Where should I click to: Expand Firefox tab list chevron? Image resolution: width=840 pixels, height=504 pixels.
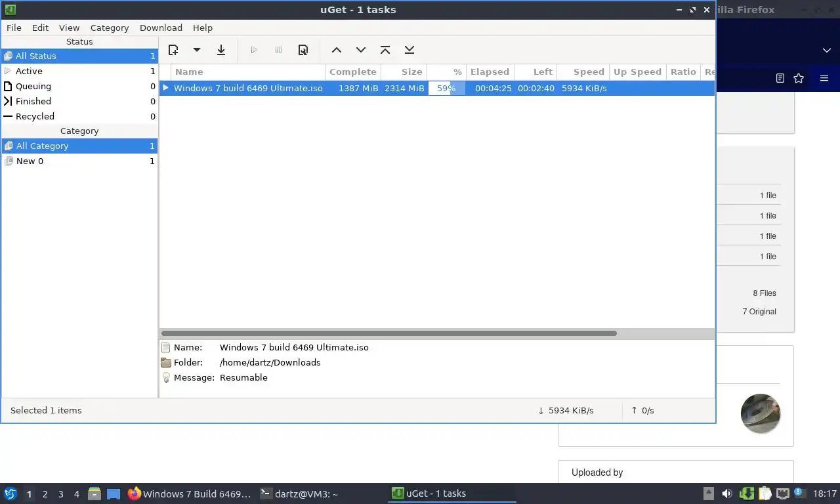point(827,50)
